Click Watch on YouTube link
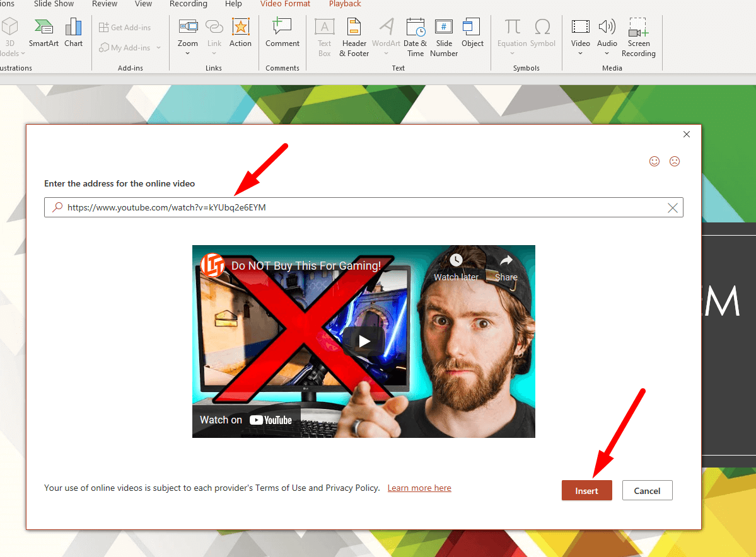The image size is (756, 557). pos(246,420)
